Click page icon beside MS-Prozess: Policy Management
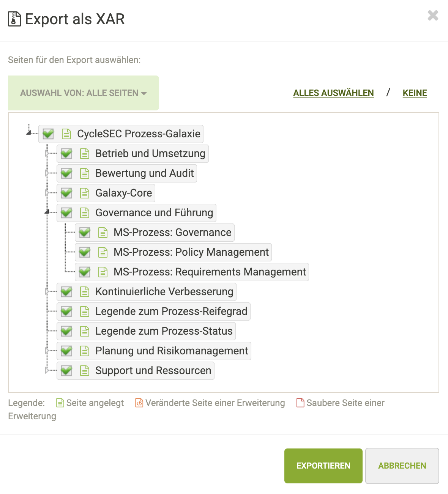448x494 pixels. (103, 252)
